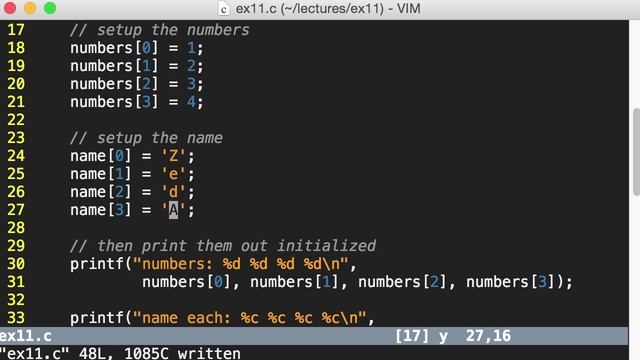The width and height of the screenshot is (640, 360).
Task: Click line number 18 in the gutter
Action: [16, 48]
